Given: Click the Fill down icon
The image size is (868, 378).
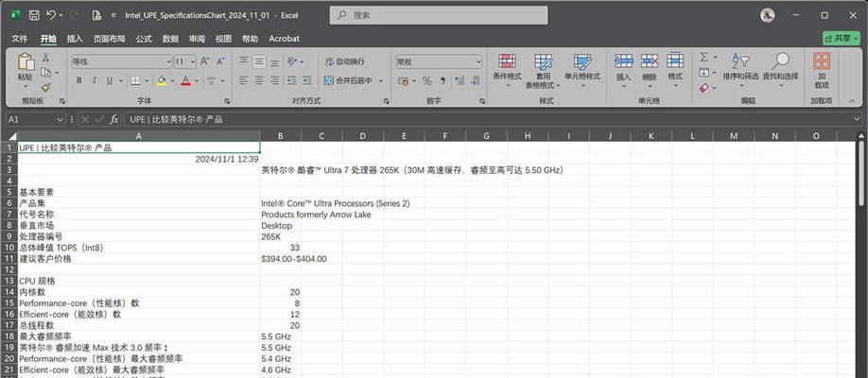Looking at the screenshot, I should (x=703, y=73).
